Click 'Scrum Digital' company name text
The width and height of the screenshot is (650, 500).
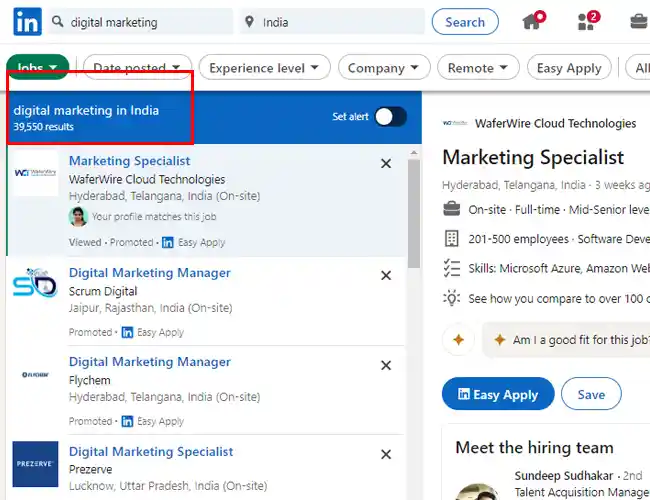pyautogui.click(x=103, y=291)
